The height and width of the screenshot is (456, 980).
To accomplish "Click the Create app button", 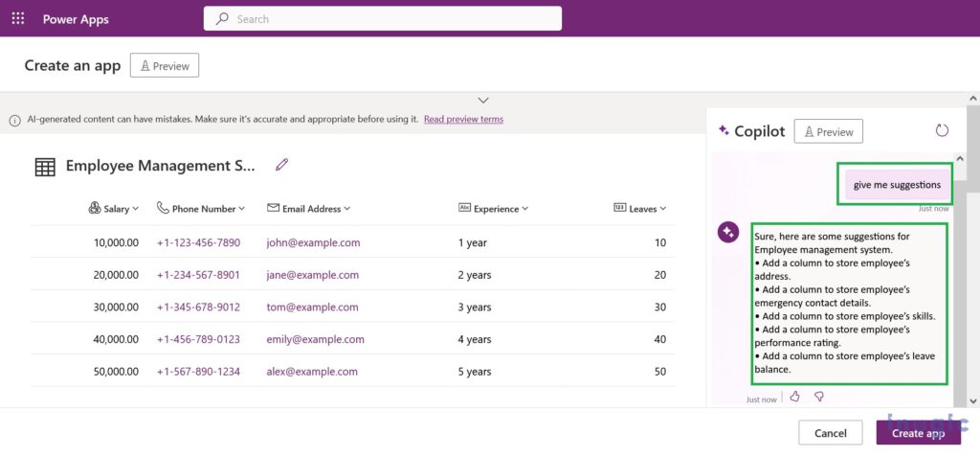I will tap(918, 433).
